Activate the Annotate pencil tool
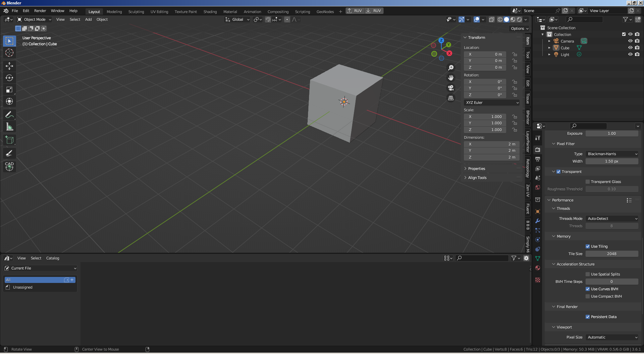This screenshot has width=644, height=354. [9, 115]
